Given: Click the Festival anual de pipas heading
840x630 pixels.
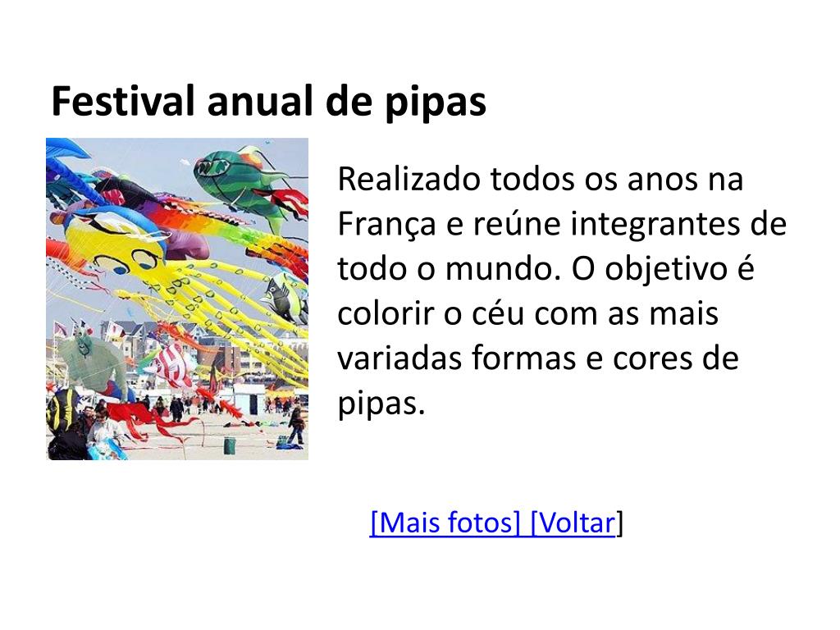Looking at the screenshot, I should (268, 101).
